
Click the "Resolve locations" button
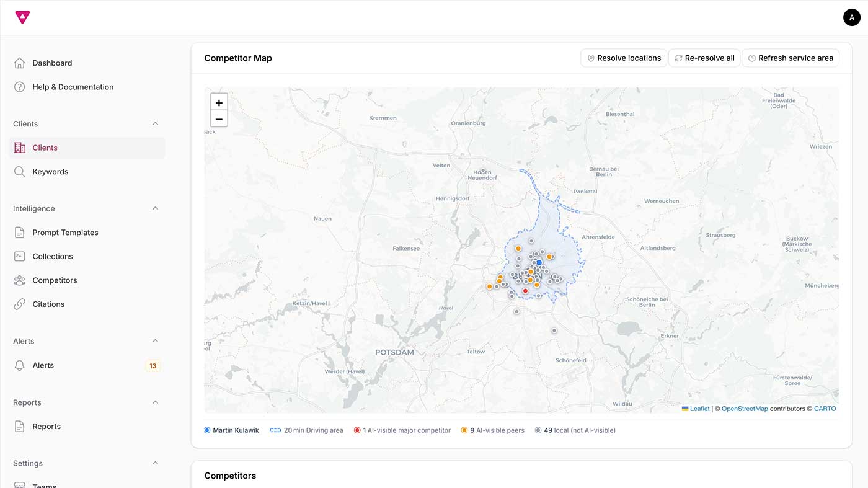tap(624, 58)
